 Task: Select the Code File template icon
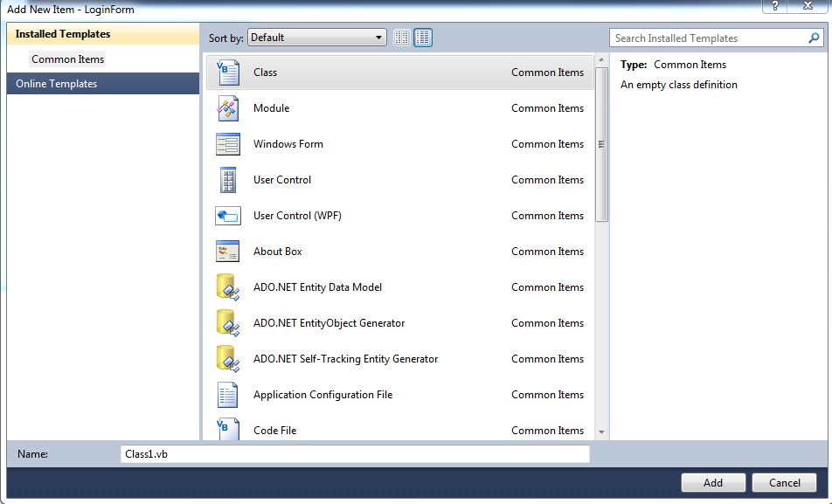(x=228, y=430)
